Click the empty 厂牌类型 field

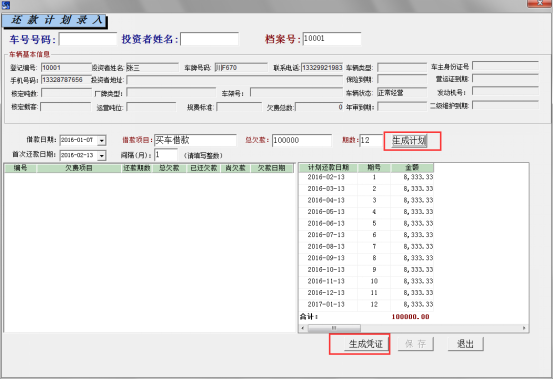click(x=171, y=93)
